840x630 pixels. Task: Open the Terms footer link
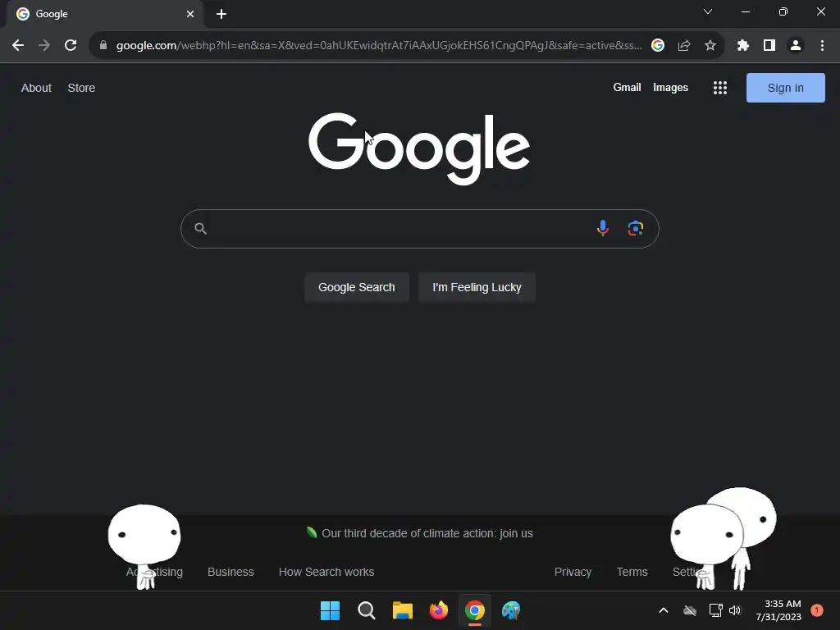coord(632,572)
